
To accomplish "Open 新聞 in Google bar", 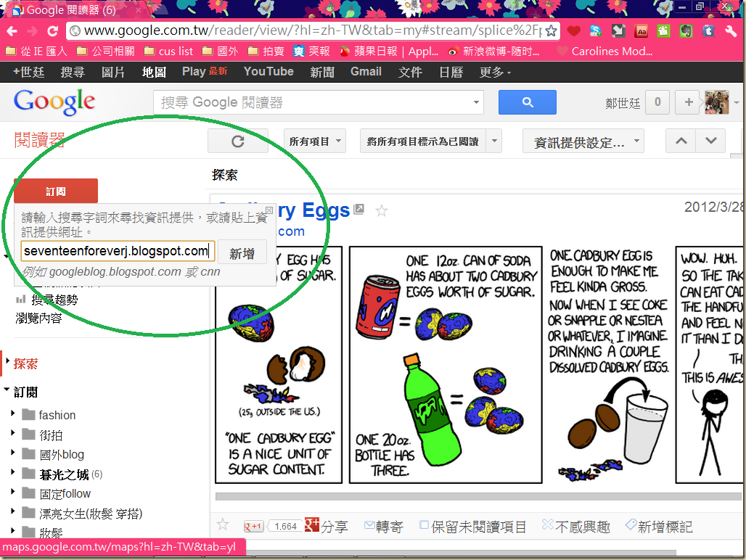I will (322, 73).
